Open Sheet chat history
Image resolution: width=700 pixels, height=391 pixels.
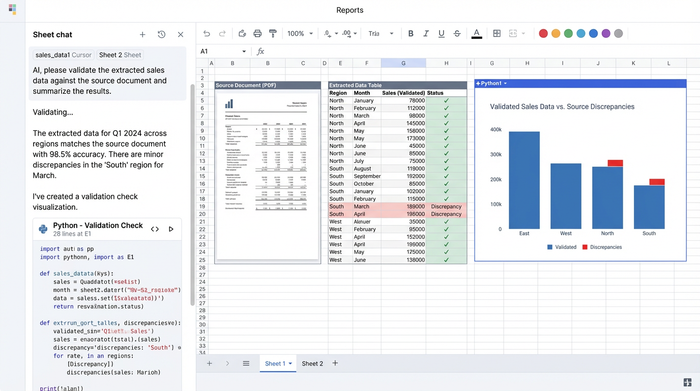click(162, 34)
